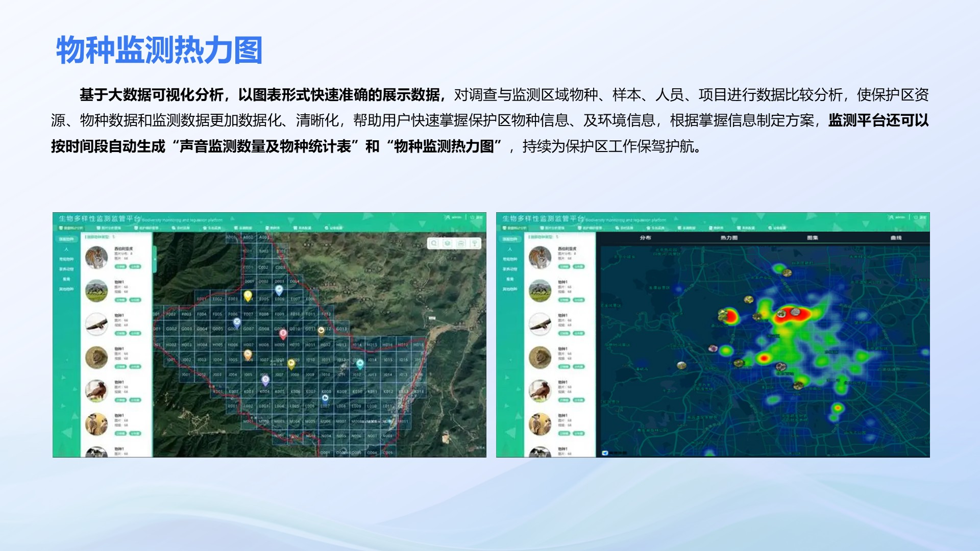Collapse species panel using handle beside satellite map
Image resolution: width=980 pixels, height=551 pixels.
point(155,260)
